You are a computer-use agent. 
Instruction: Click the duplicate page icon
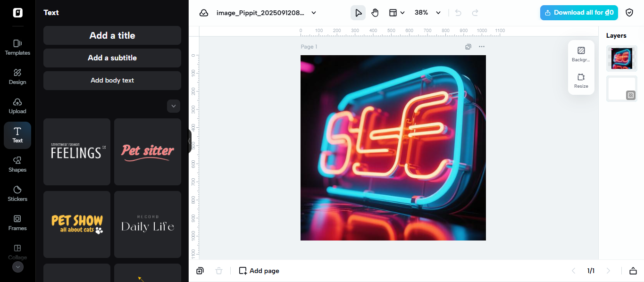pyautogui.click(x=200, y=271)
